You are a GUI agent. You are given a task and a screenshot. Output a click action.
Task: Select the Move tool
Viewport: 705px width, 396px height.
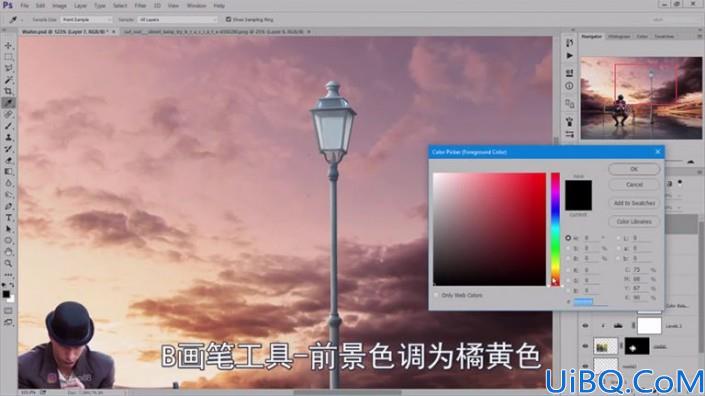click(x=9, y=46)
